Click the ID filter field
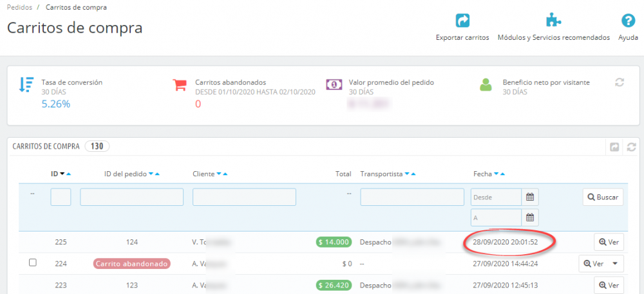Image resolution: width=644 pixels, height=294 pixels. [61, 197]
